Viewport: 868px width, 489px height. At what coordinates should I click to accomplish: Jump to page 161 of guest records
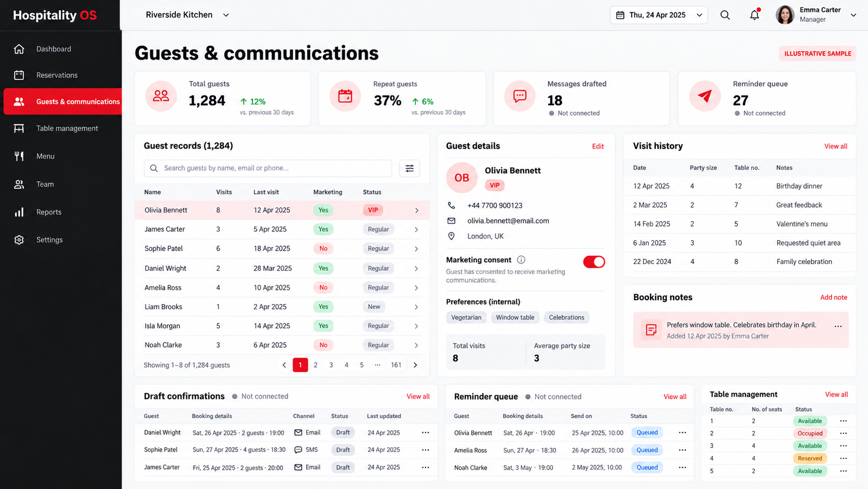point(396,365)
